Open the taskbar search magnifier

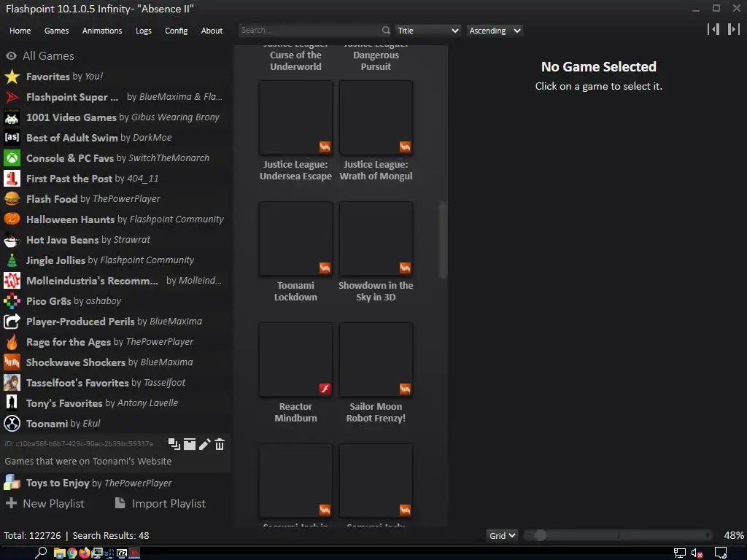coord(41,553)
